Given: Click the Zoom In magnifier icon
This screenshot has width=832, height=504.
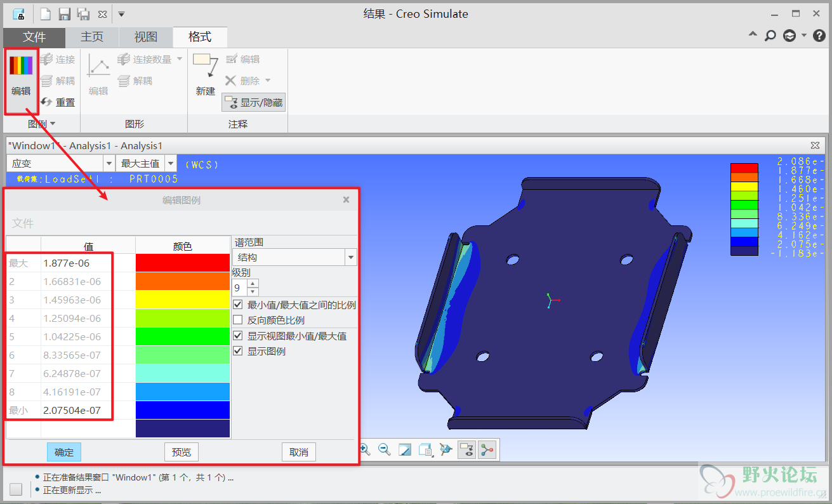Looking at the screenshot, I should [x=365, y=449].
